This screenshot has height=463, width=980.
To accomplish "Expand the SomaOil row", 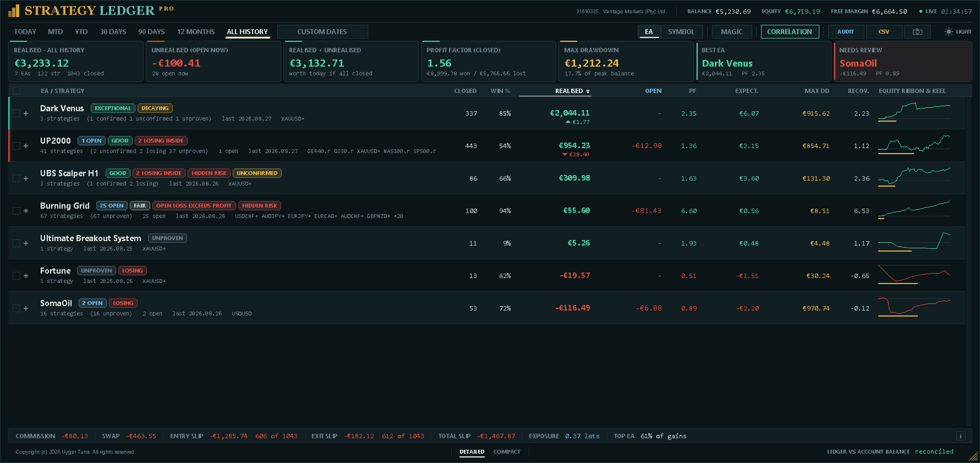I will (x=26, y=308).
